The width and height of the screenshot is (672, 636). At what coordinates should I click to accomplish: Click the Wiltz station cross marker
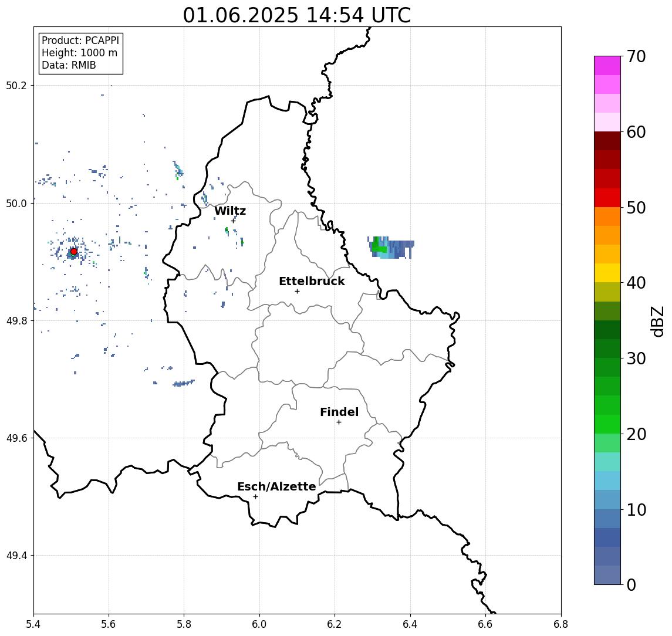pyautogui.click(x=233, y=221)
